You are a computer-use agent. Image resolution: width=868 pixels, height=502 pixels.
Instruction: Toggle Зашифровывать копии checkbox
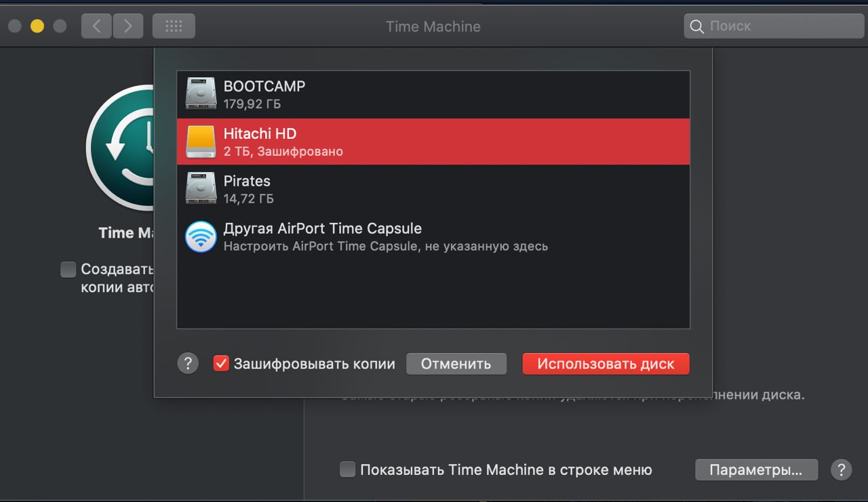221,364
